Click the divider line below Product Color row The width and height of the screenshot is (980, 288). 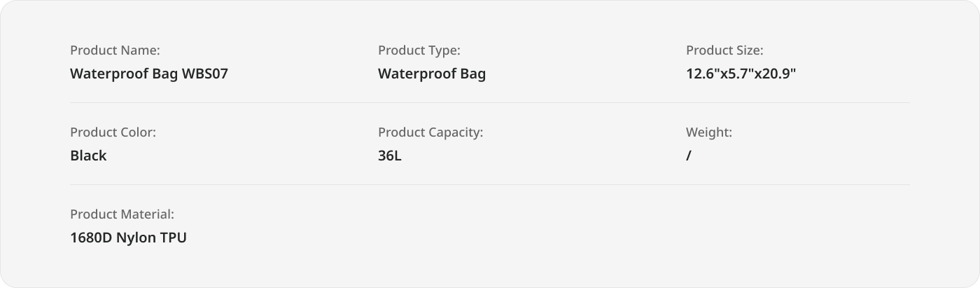pyautogui.click(x=490, y=184)
